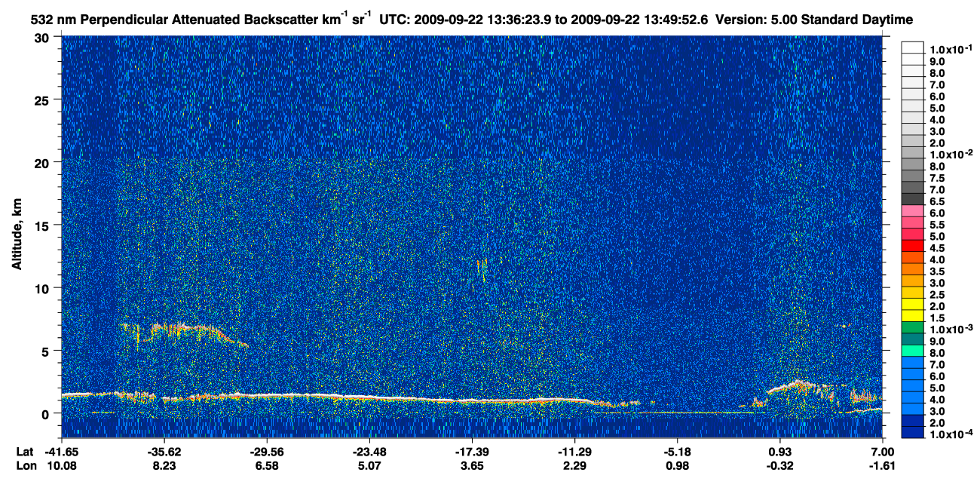Click longitude value 2.29
The height and width of the screenshot is (503, 980).
(x=574, y=465)
